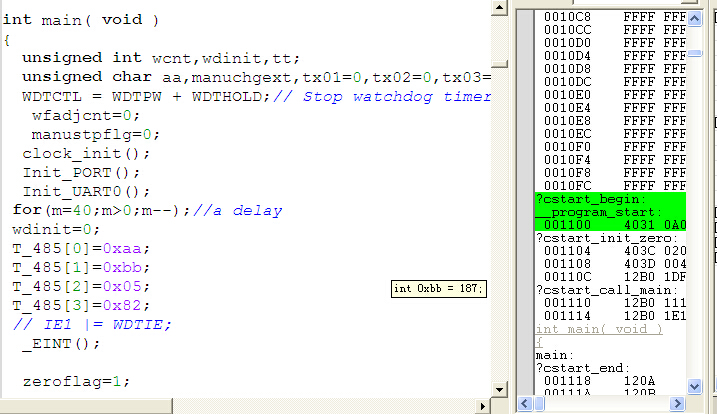The image size is (717, 414).
Task: Select disassembly address 0010FC
Action: coord(567,186)
